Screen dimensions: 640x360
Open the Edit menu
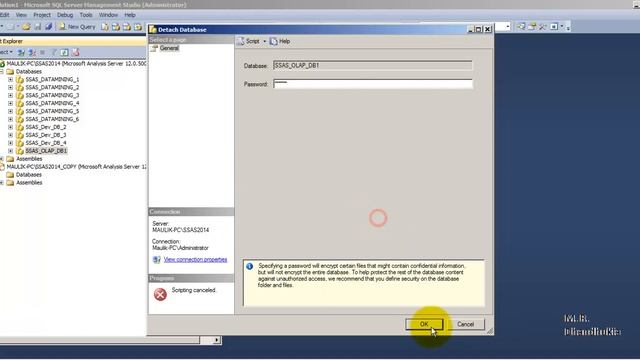click(4, 15)
